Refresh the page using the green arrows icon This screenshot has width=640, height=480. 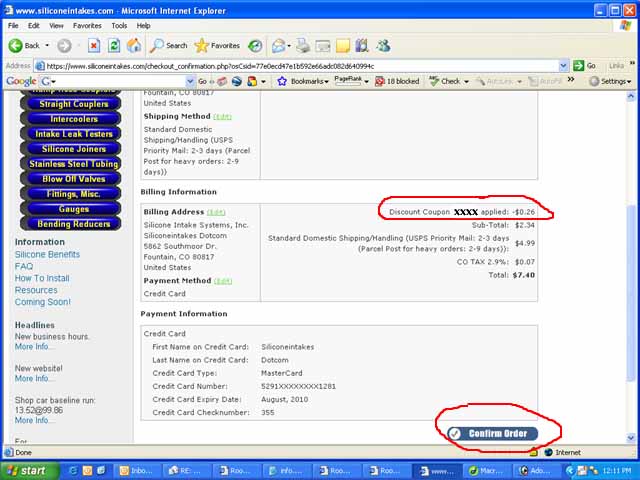(113, 45)
